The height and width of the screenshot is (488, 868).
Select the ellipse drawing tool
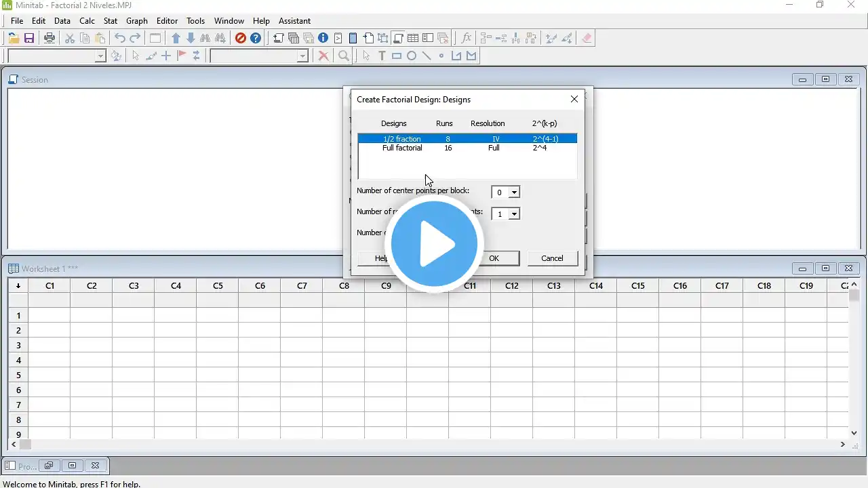412,56
